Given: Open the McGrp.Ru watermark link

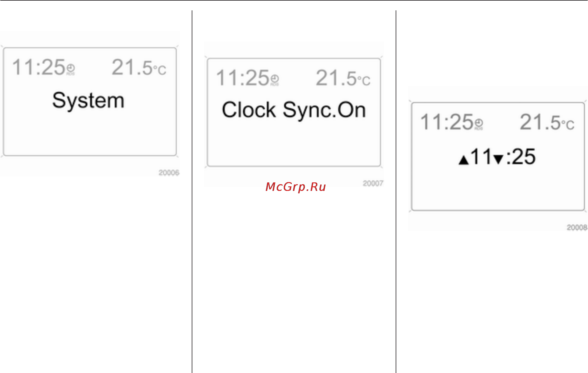Looking at the screenshot, I should click(296, 187).
